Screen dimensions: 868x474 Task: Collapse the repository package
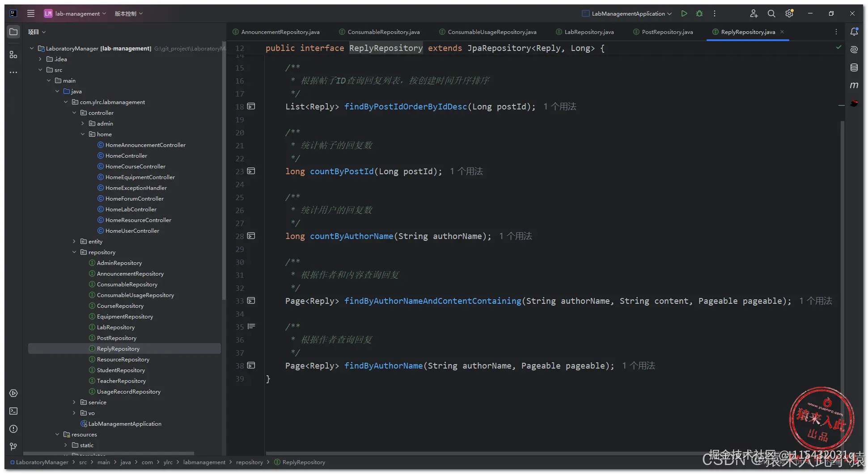74,252
